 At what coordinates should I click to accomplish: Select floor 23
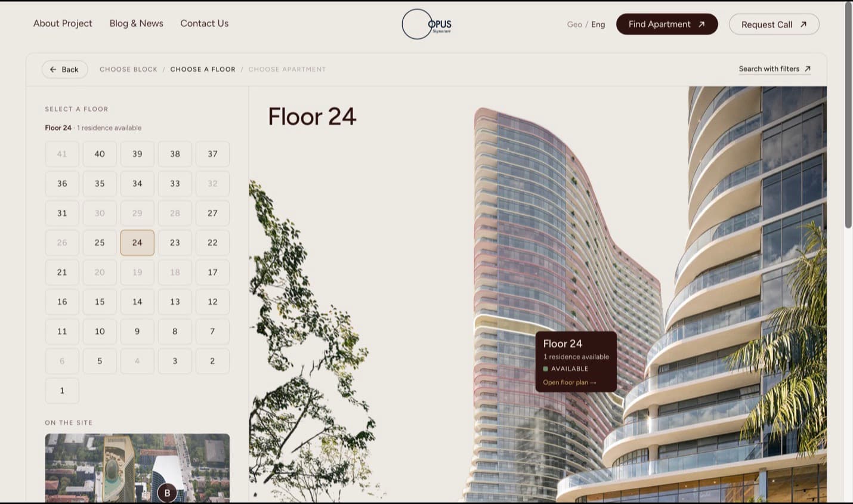175,243
